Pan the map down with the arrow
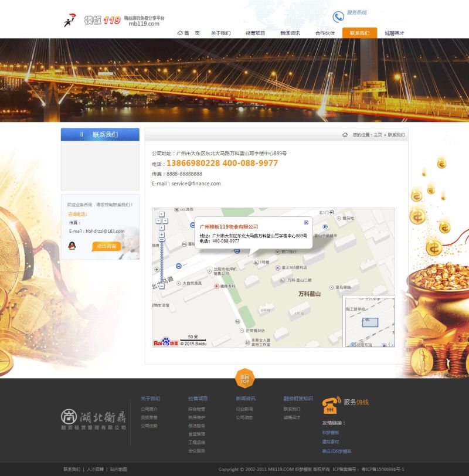 pos(162,227)
